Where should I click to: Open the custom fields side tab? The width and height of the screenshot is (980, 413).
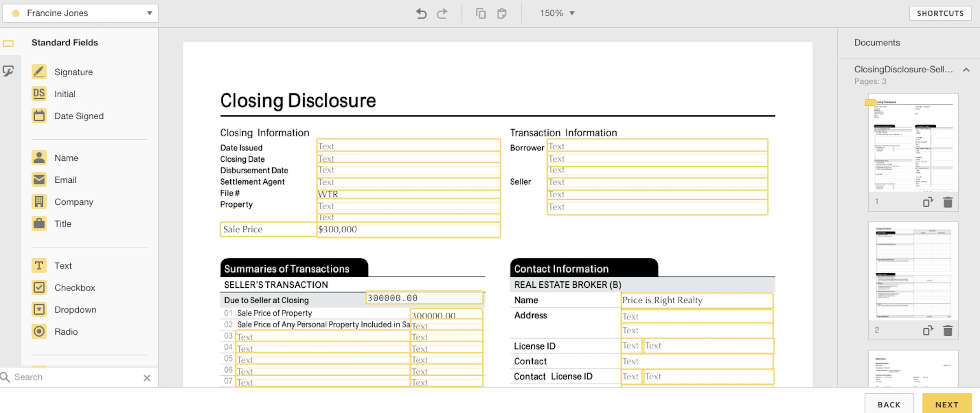click(8, 71)
